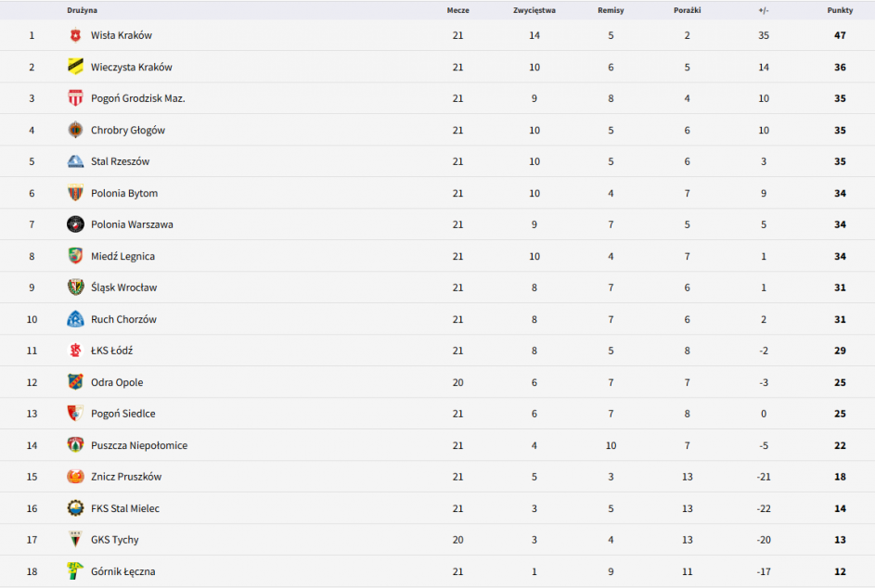Click the Wieczysta Kraków team logo
Viewport: 875px width, 588px height.
click(75, 67)
